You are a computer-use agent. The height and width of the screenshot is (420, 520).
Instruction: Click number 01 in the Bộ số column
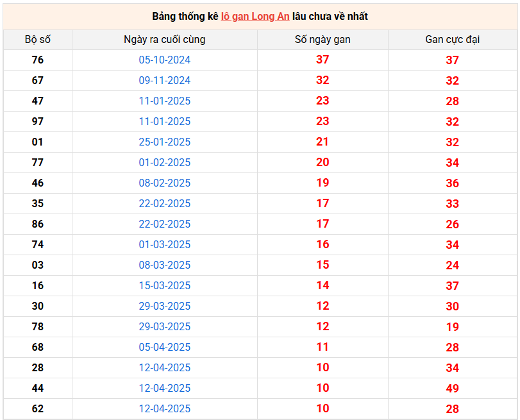pos(38,142)
